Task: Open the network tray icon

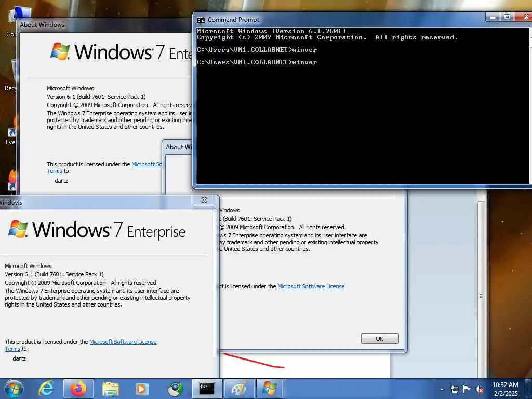Action: (454, 389)
